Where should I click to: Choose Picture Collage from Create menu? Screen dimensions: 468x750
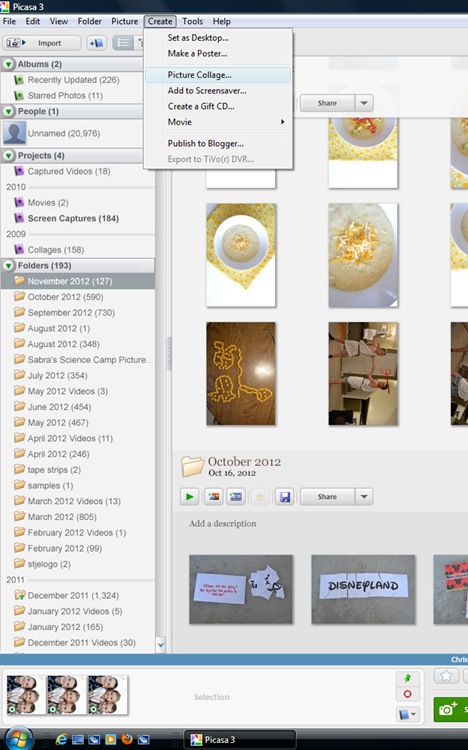click(x=218, y=75)
